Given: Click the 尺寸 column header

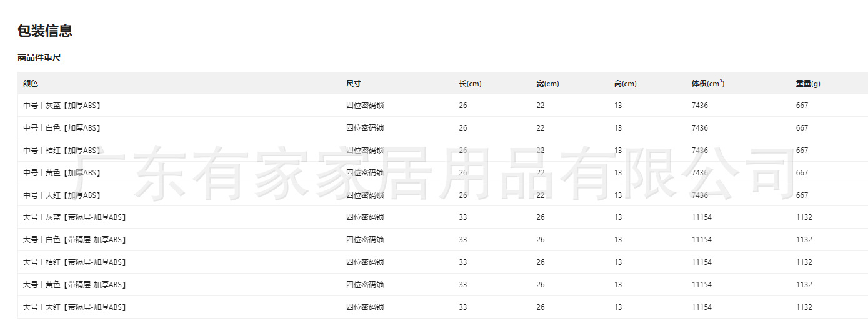Looking at the screenshot, I should pos(354,83).
